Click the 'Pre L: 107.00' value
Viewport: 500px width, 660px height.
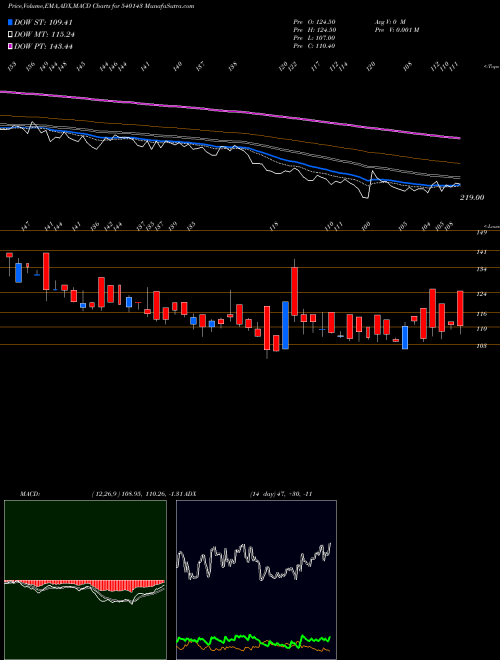(314, 38)
